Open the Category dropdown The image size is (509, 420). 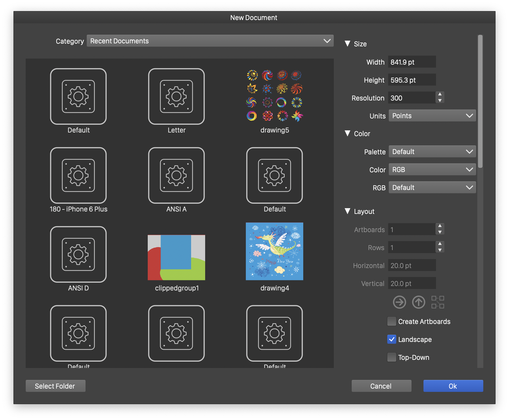point(210,41)
